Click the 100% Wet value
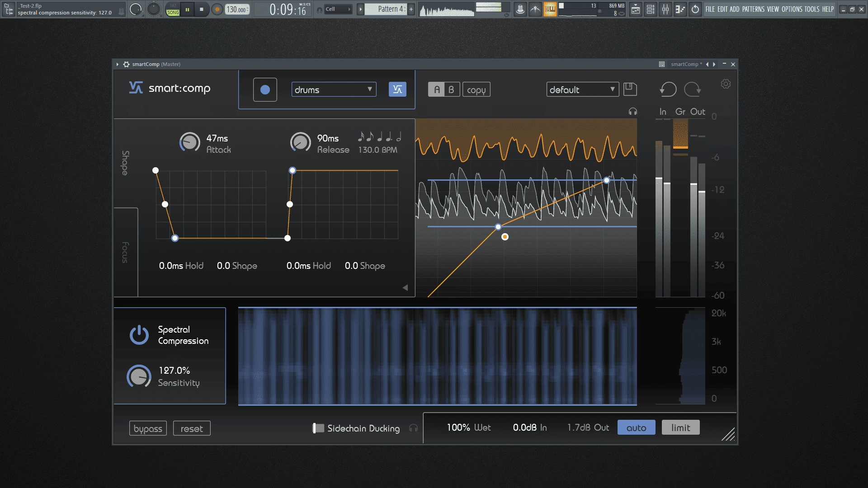Screen dimensions: 868x488 point(458,427)
